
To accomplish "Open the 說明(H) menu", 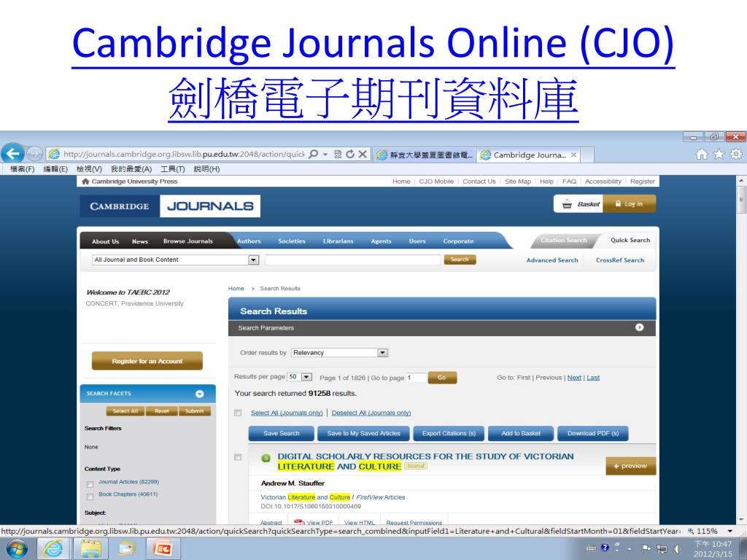I will click(206, 169).
